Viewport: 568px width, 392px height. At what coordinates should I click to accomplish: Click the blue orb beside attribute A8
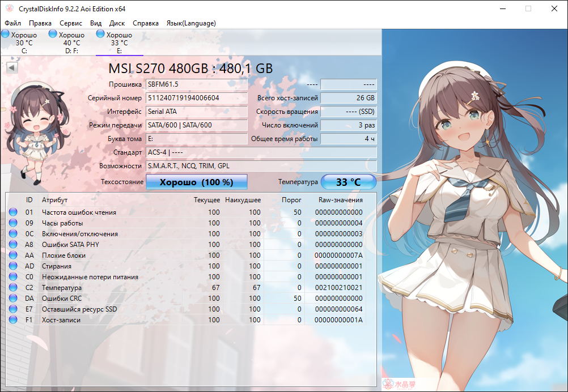14,244
